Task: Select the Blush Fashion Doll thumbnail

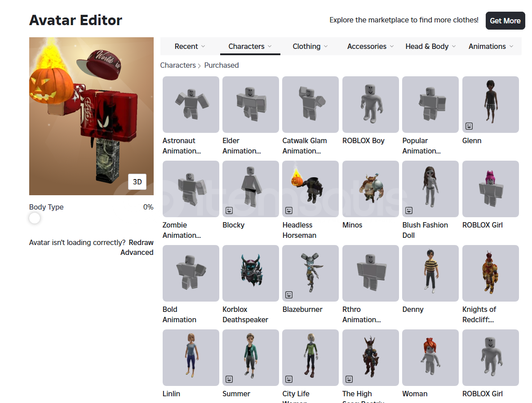Action: click(430, 189)
